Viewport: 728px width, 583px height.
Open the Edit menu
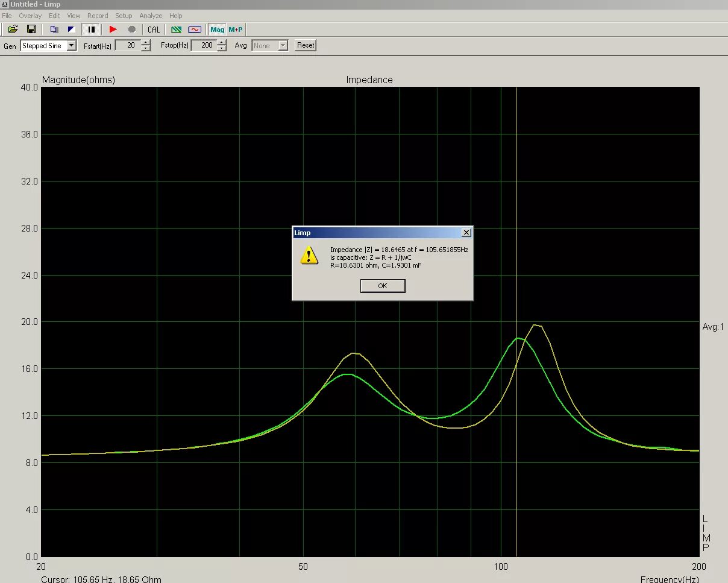tap(54, 16)
